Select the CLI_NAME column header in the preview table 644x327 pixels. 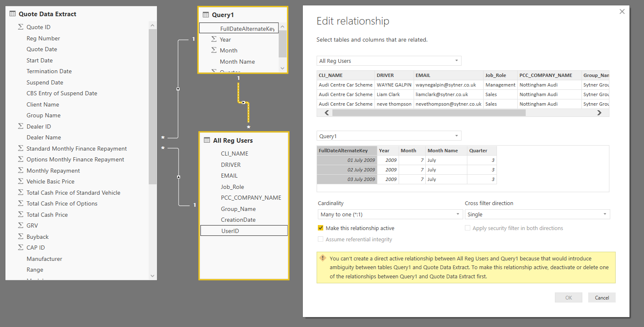(x=346, y=75)
